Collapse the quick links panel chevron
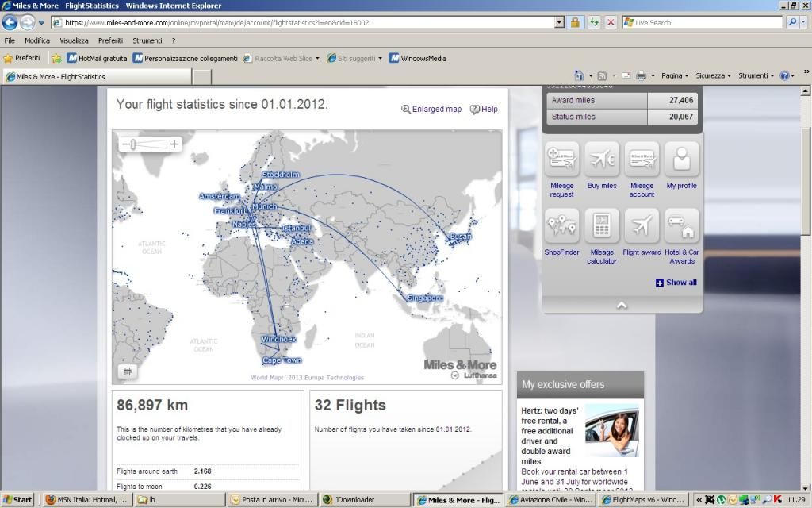 pyautogui.click(x=622, y=305)
